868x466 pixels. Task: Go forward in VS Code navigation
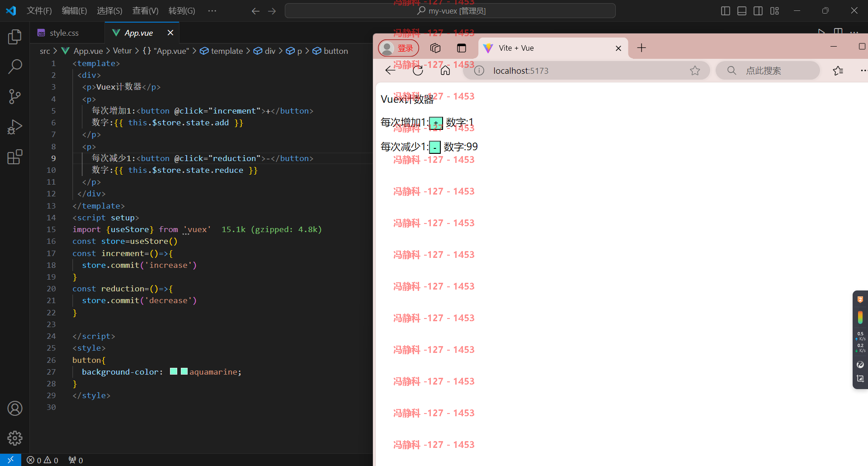pos(272,11)
